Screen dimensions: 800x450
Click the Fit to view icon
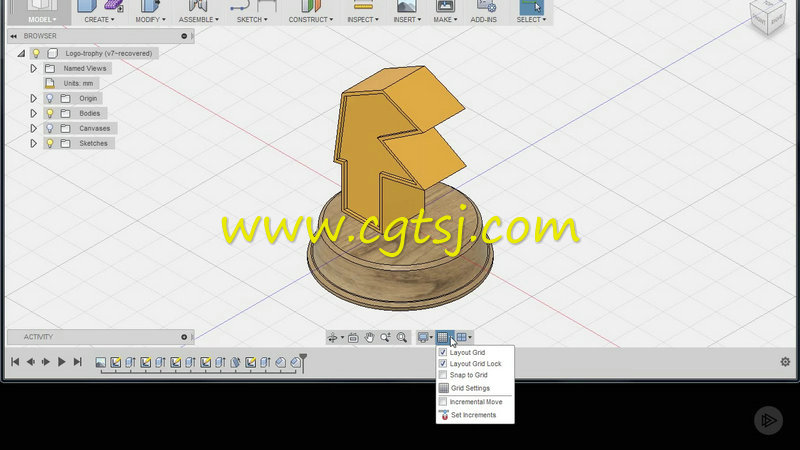tap(402, 337)
